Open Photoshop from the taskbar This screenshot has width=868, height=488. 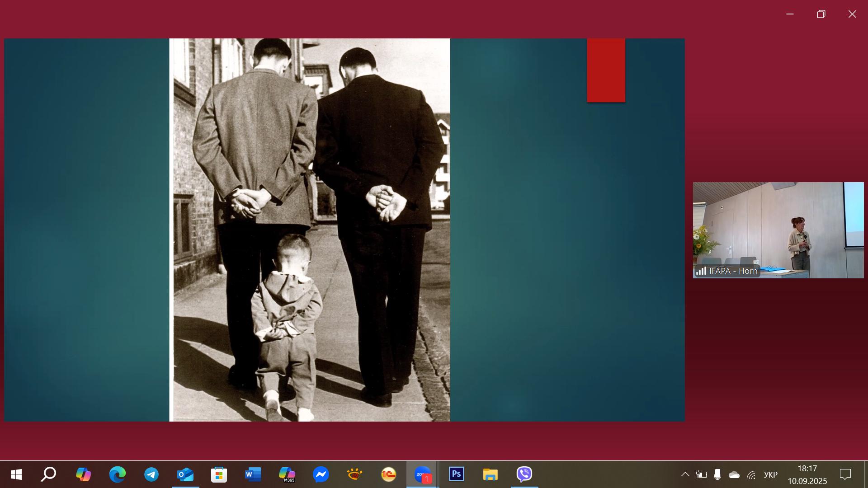point(456,474)
